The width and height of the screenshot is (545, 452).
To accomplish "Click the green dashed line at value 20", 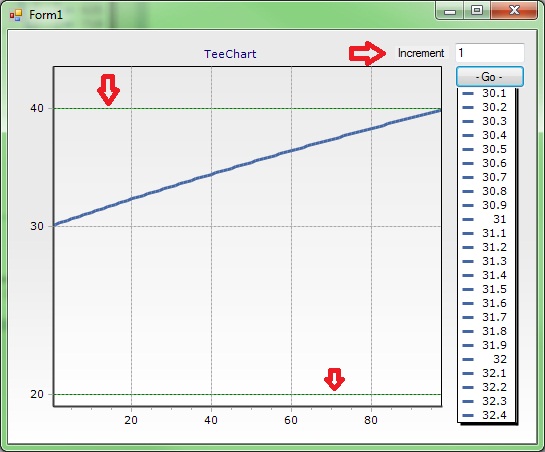I will pos(247,395).
